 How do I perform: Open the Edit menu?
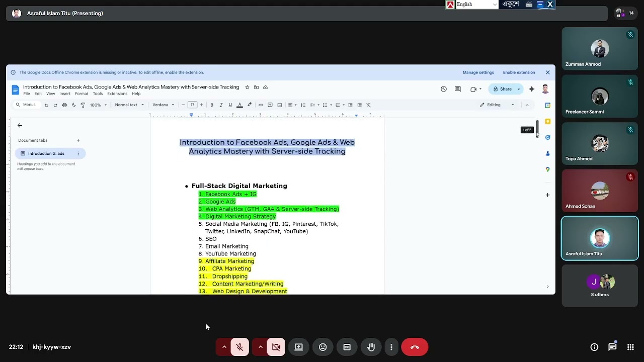(38, 94)
